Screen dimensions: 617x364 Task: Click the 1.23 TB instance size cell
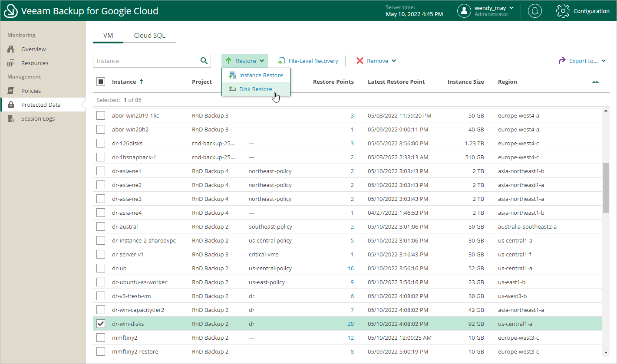click(474, 143)
